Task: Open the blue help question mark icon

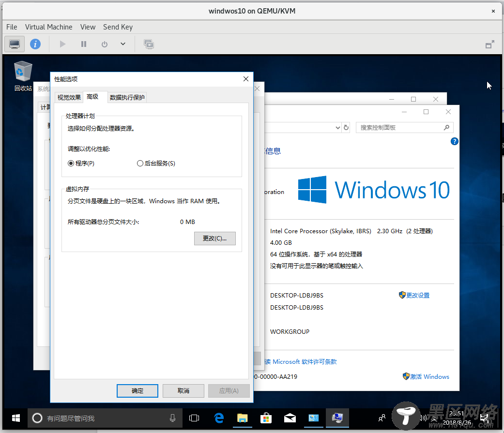Action: coord(454,141)
